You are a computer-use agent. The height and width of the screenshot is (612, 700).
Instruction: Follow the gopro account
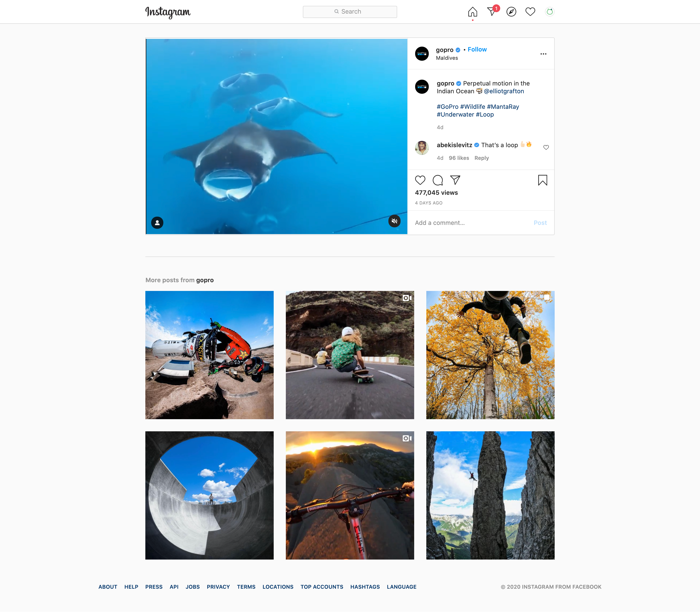click(x=477, y=50)
